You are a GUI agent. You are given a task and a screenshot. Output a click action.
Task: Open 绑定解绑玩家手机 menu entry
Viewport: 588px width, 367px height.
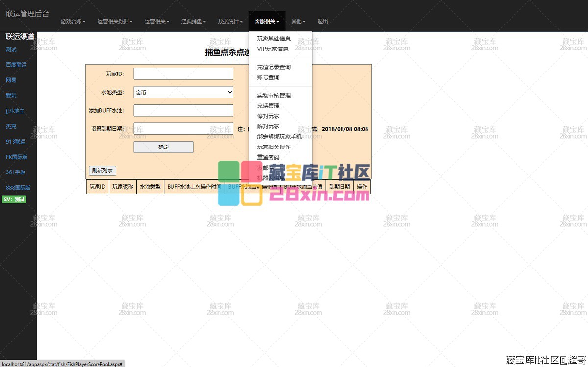280,137
